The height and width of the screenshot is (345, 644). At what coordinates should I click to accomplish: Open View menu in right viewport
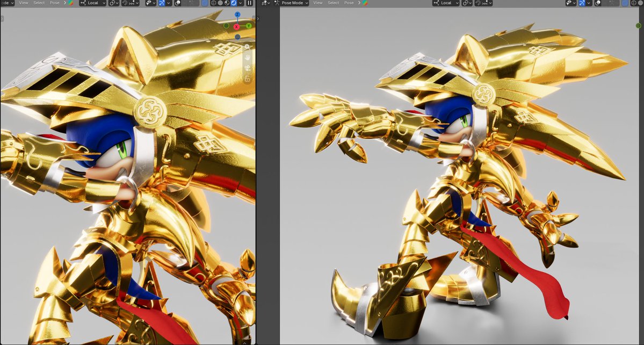(318, 3)
